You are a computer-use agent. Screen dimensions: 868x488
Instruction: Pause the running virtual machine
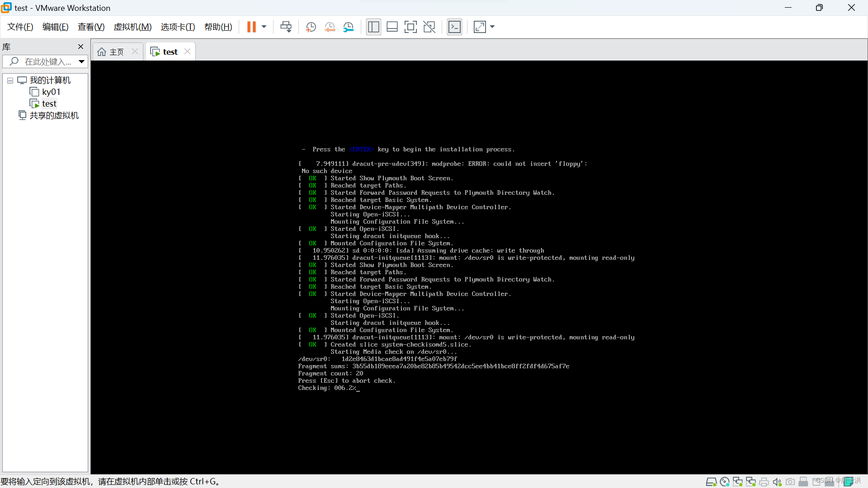click(251, 27)
